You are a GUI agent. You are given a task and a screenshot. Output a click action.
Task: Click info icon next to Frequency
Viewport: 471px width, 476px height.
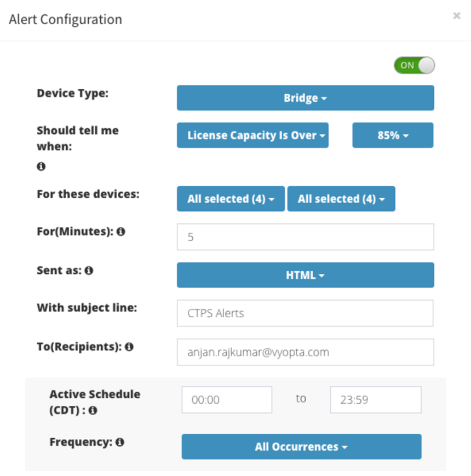tap(119, 442)
